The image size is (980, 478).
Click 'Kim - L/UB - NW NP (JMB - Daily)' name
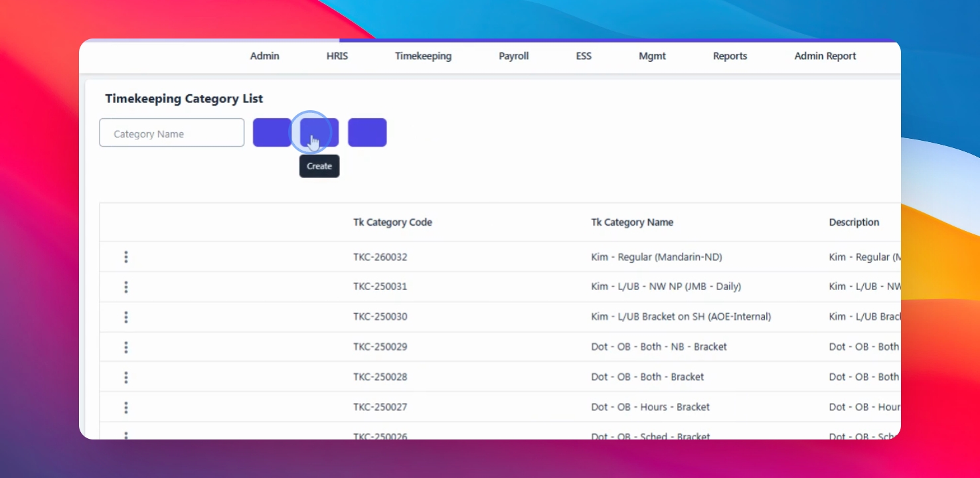coord(666,287)
